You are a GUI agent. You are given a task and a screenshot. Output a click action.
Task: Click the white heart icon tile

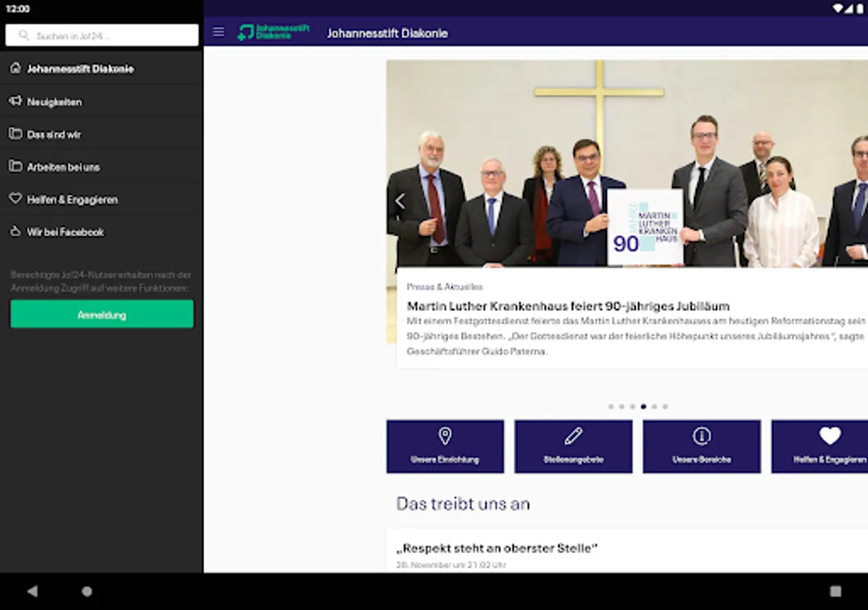(x=830, y=436)
